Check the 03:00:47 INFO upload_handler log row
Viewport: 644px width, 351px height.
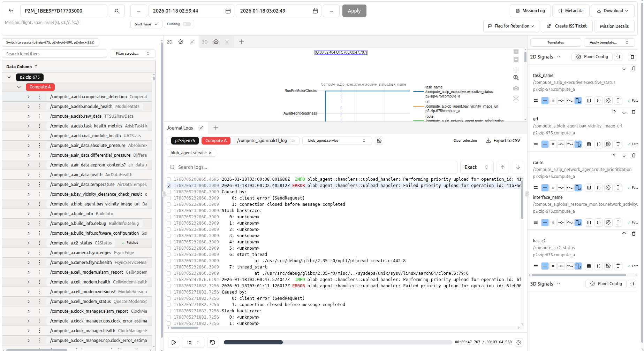[x=169, y=280]
